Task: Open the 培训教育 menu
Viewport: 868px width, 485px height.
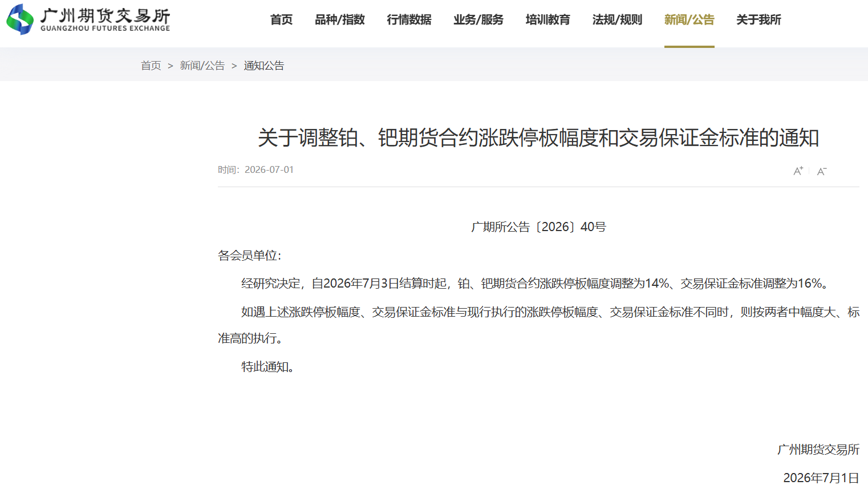Action: coord(547,20)
